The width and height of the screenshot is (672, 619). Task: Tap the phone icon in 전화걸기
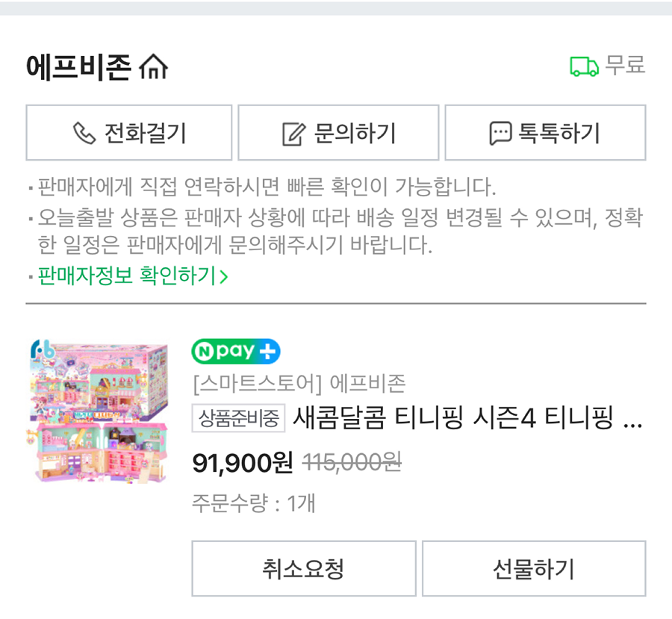point(84,133)
